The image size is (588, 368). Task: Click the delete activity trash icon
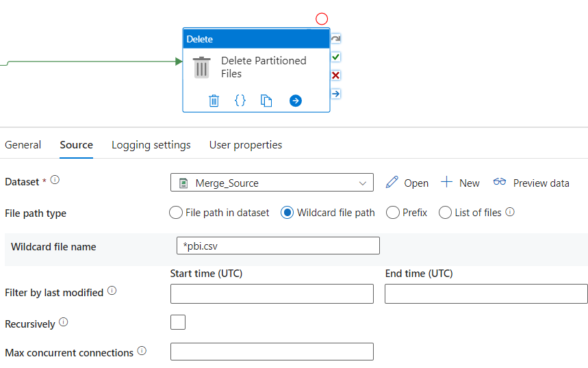214,101
